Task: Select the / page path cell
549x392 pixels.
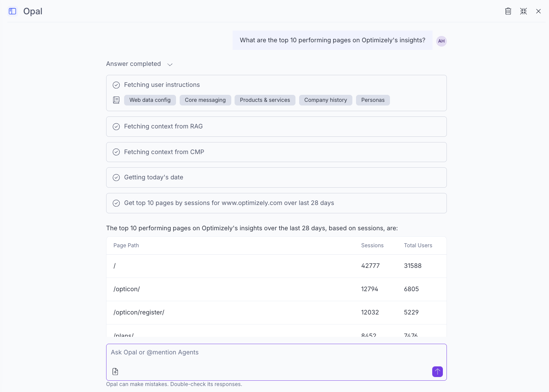Action: point(114,266)
